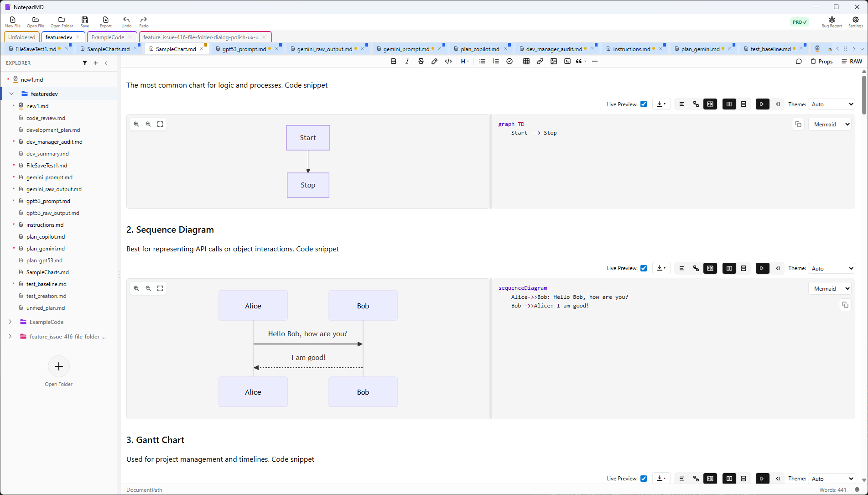Expand the ExampleCode folder in Explorer
Image resolution: width=868 pixels, height=495 pixels.
coord(10,322)
